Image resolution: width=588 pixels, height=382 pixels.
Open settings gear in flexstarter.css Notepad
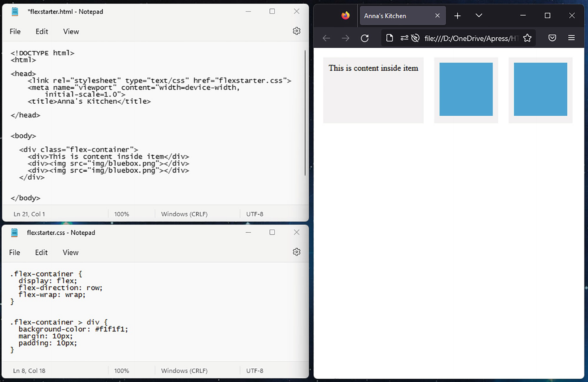[296, 252]
